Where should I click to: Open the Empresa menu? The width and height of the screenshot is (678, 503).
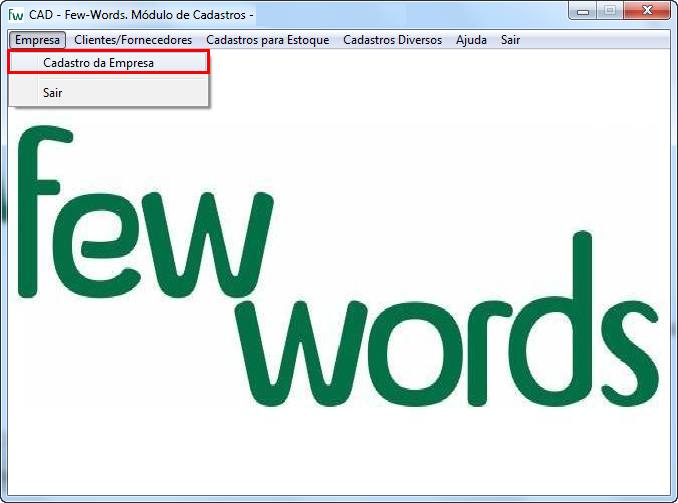click(x=37, y=40)
